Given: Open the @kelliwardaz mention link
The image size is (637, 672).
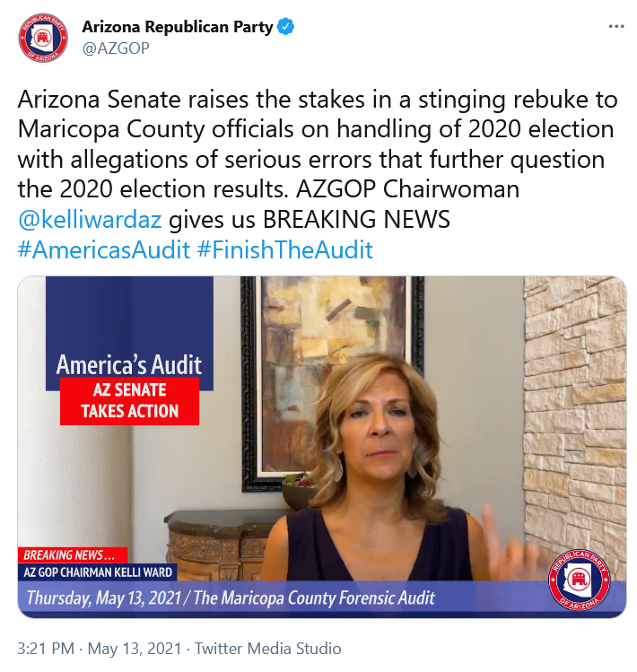Looking at the screenshot, I should 90,220.
